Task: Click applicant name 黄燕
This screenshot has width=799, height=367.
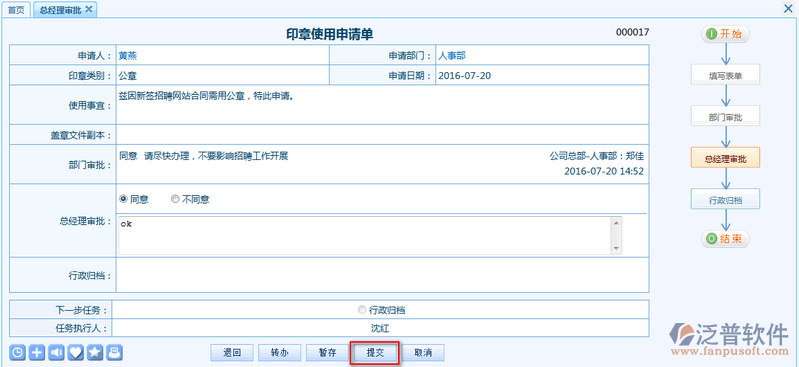Action: 127,56
